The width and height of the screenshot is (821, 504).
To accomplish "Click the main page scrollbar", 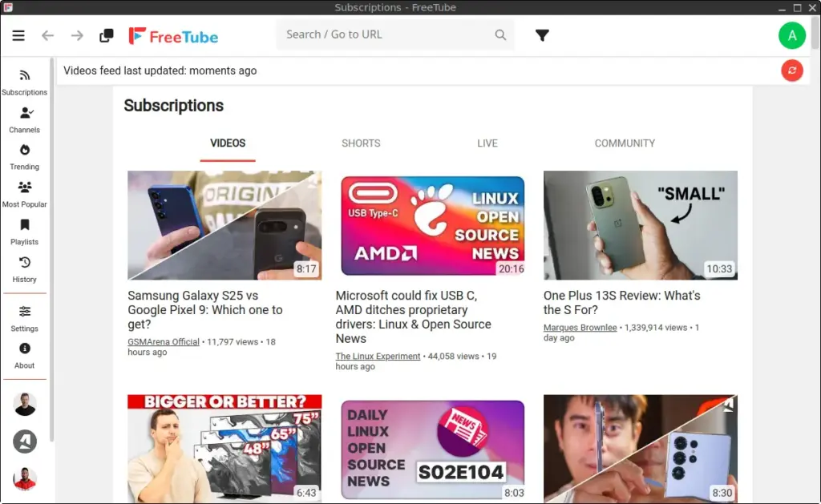I will 815,32.
